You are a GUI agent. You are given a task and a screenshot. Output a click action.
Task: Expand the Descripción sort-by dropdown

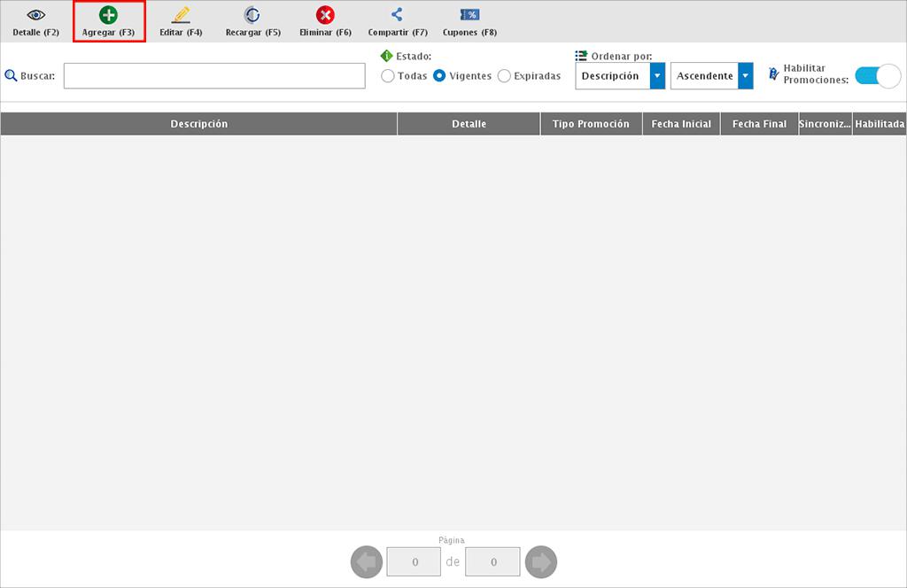coord(657,76)
